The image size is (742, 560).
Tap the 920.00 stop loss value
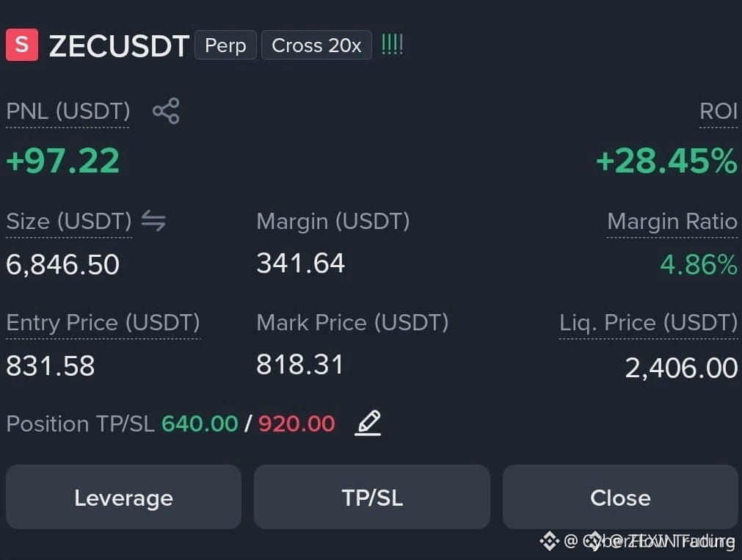(x=297, y=423)
